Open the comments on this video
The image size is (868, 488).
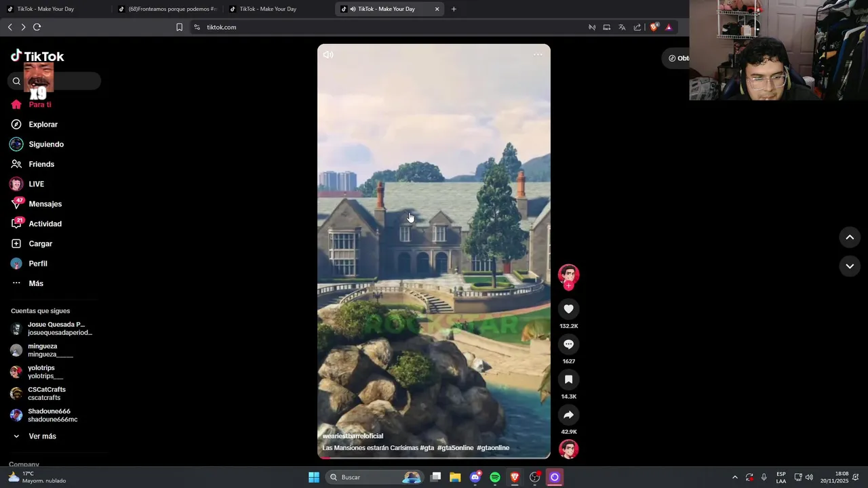pos(568,344)
